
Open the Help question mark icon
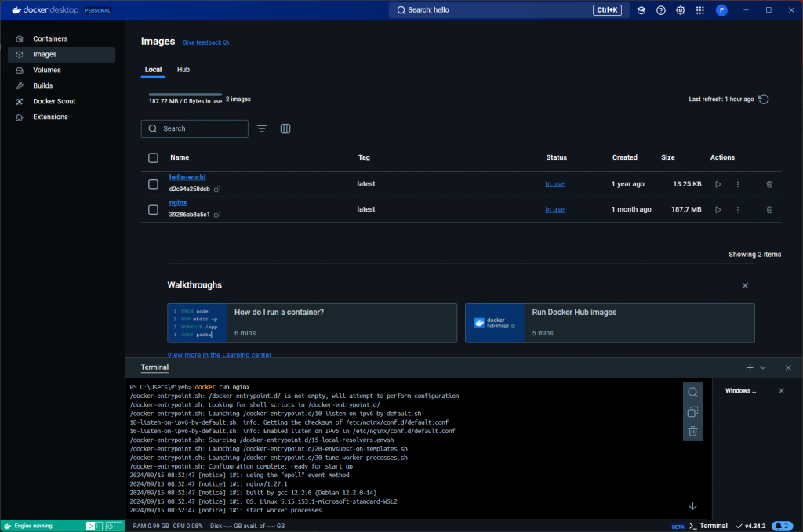point(660,10)
